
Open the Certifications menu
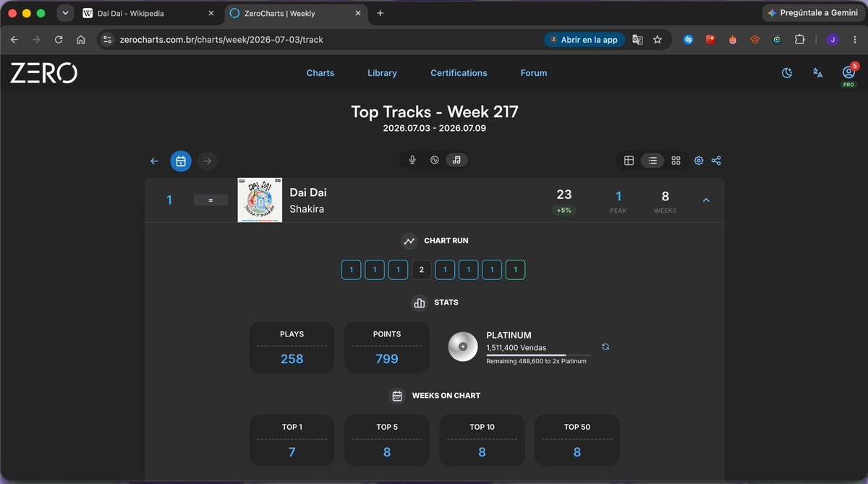click(x=459, y=73)
